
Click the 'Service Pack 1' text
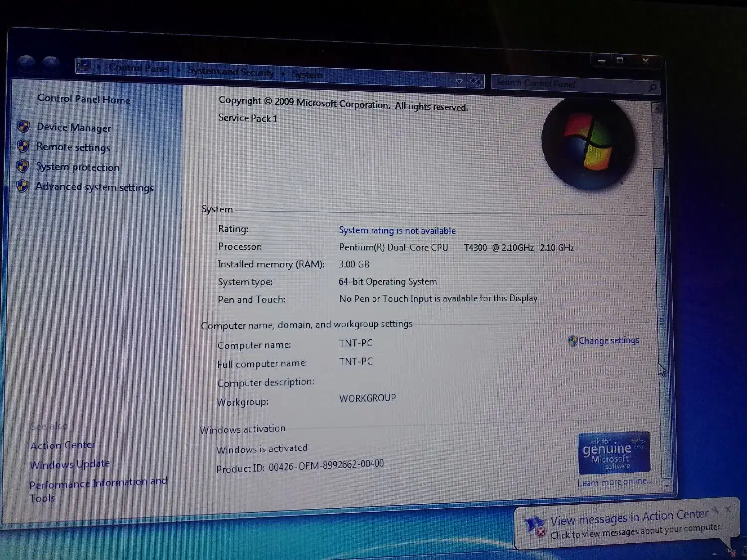(248, 118)
